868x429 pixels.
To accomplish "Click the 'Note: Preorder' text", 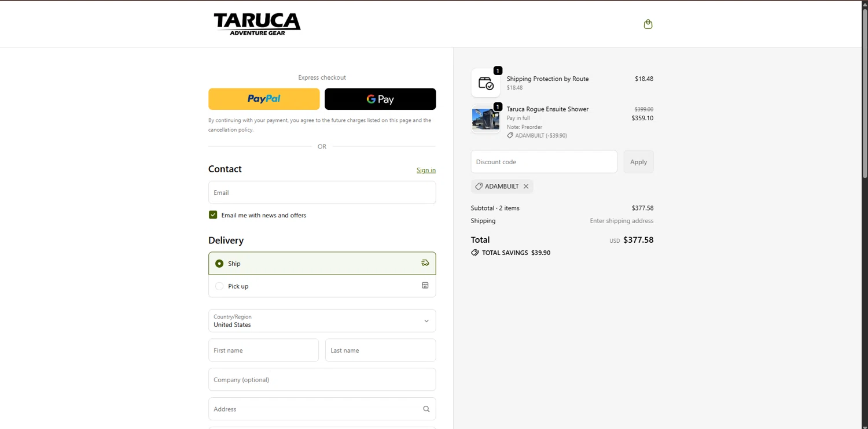I will 524,127.
